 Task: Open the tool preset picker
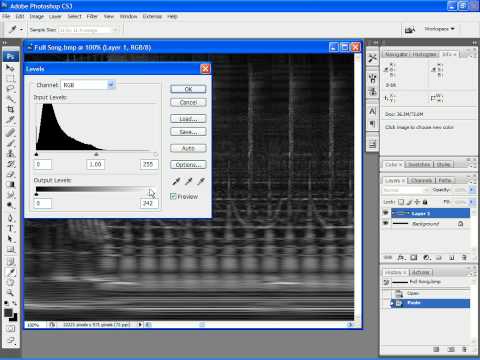click(16, 30)
